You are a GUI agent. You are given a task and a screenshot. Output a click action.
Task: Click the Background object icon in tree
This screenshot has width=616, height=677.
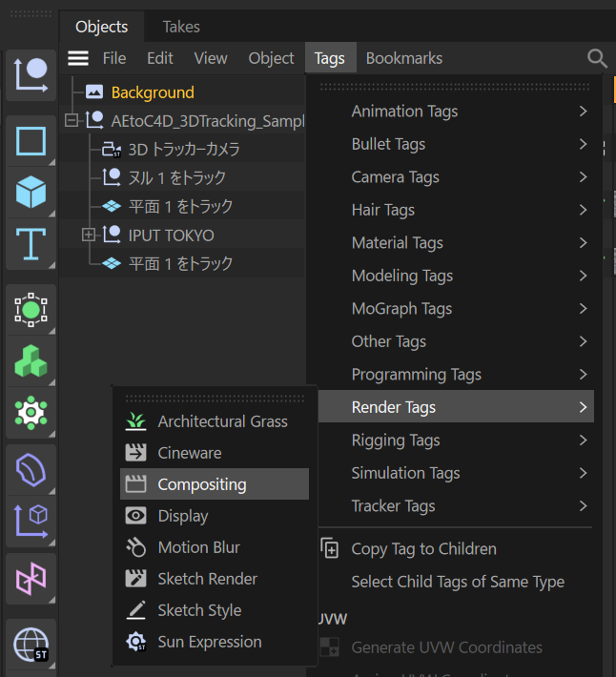click(94, 92)
